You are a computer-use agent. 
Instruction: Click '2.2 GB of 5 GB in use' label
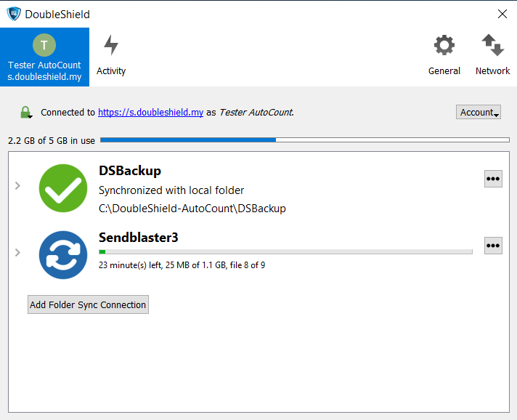(x=52, y=141)
